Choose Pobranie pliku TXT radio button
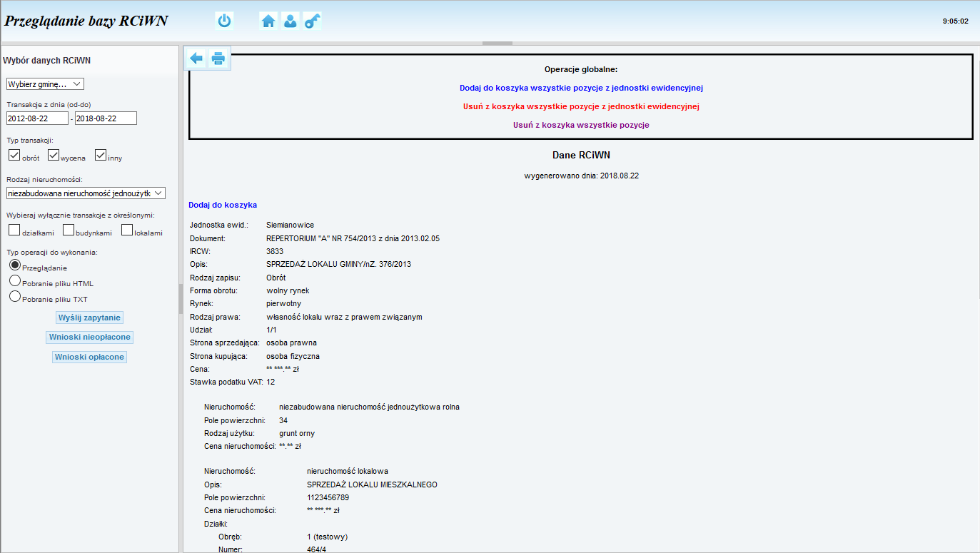 click(x=14, y=297)
